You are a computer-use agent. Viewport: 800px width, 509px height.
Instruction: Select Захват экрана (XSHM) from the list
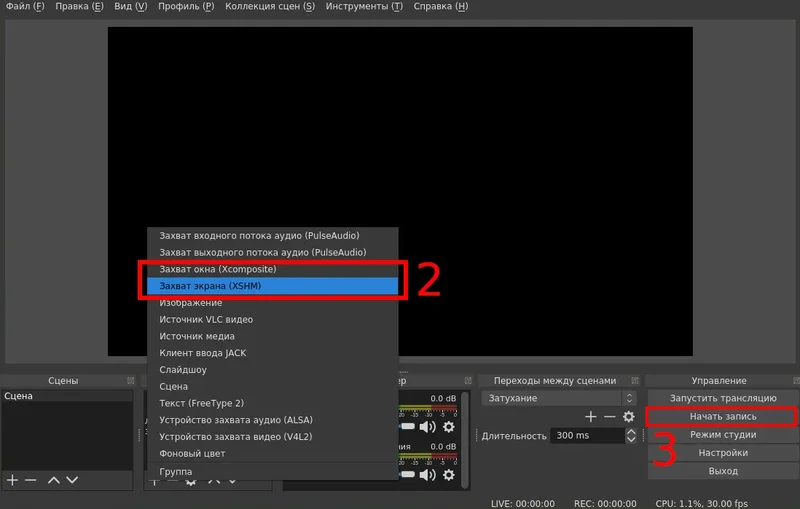tap(272, 286)
